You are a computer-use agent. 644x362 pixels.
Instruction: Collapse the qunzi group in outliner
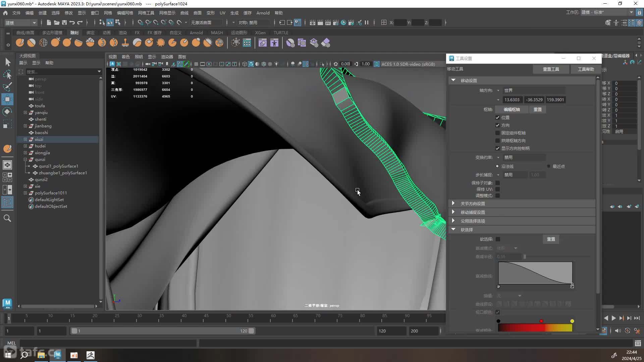tap(25, 160)
